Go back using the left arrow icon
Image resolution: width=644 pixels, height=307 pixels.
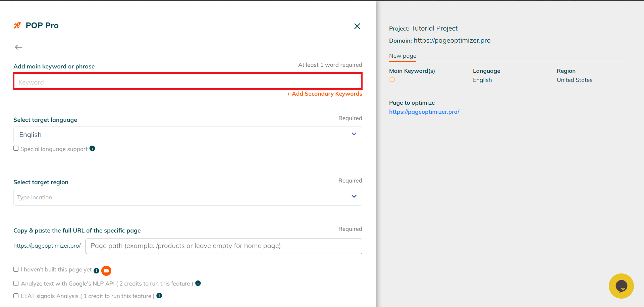(x=18, y=47)
